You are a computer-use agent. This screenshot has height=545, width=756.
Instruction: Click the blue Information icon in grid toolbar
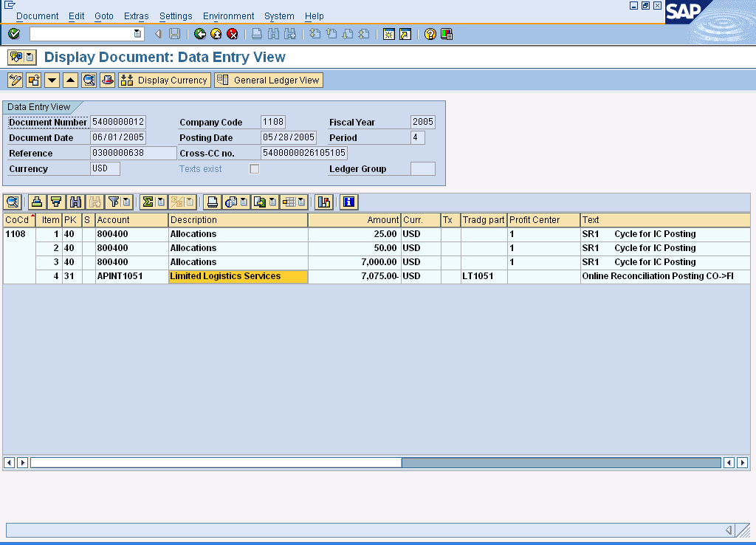[x=349, y=202]
